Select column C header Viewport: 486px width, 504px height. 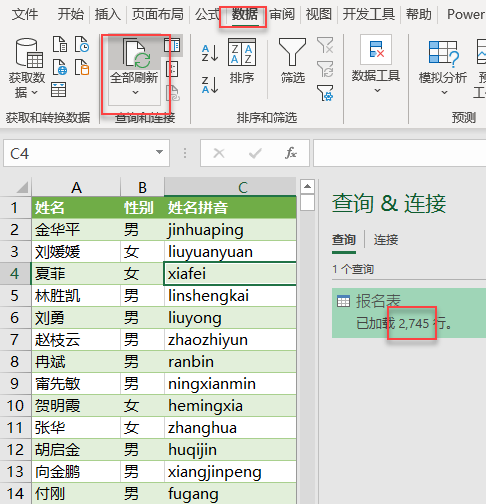pyautogui.click(x=230, y=187)
